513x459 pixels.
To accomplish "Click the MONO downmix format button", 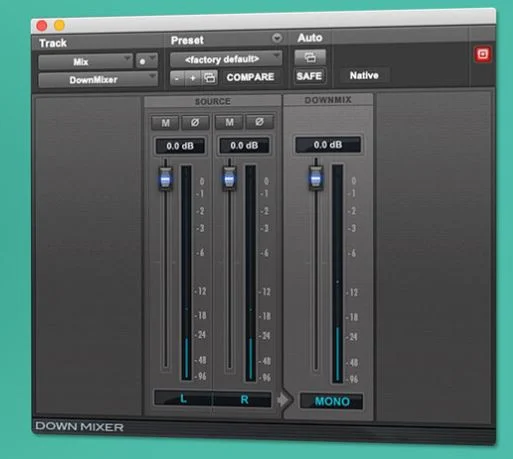I will (332, 401).
